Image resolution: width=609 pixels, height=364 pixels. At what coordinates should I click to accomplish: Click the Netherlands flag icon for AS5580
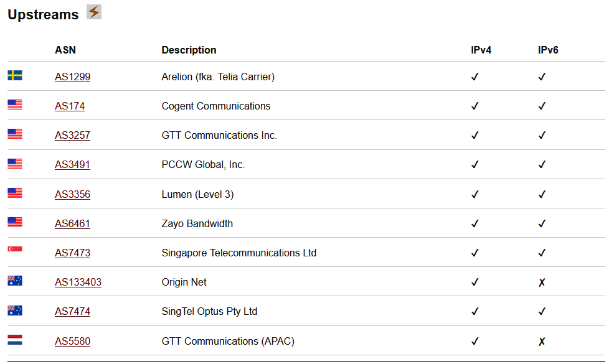pyautogui.click(x=15, y=340)
